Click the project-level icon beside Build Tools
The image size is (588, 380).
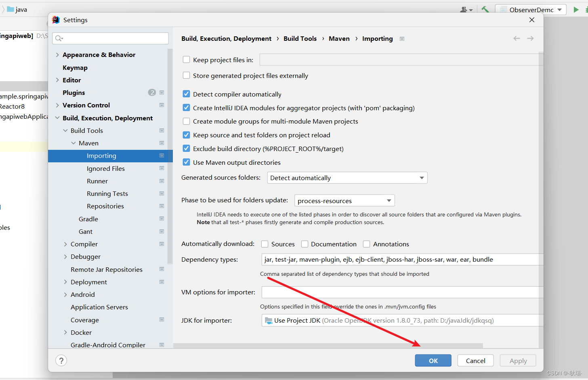[162, 130]
